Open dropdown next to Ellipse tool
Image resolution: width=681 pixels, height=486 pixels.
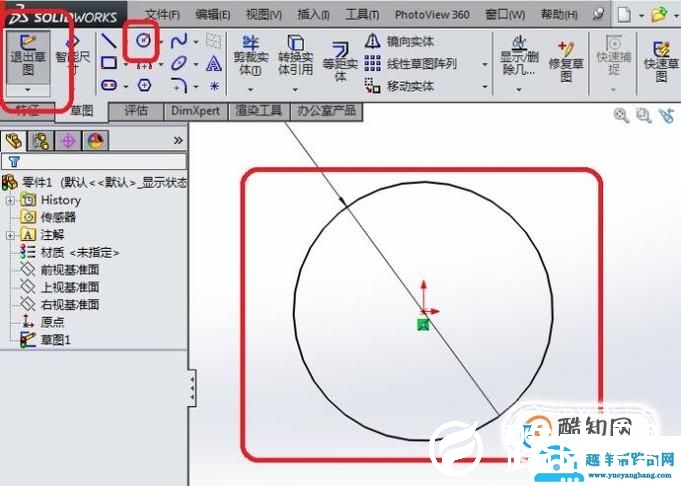click(x=196, y=64)
